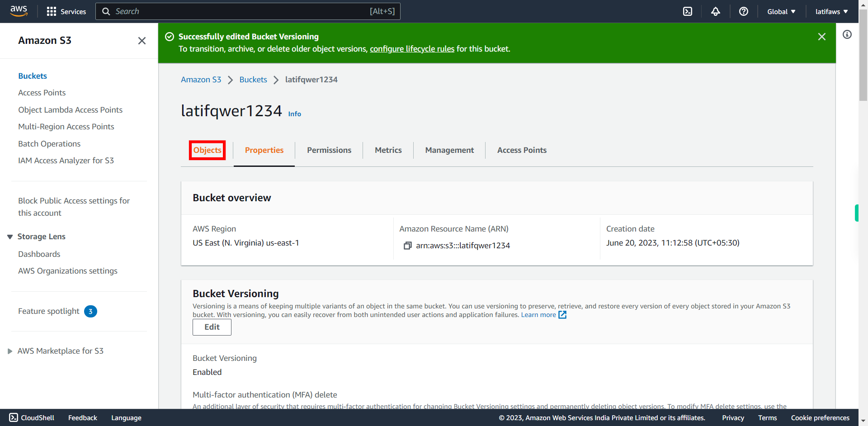Open the Permissions tab
Viewport: 868px width, 426px height.
329,150
